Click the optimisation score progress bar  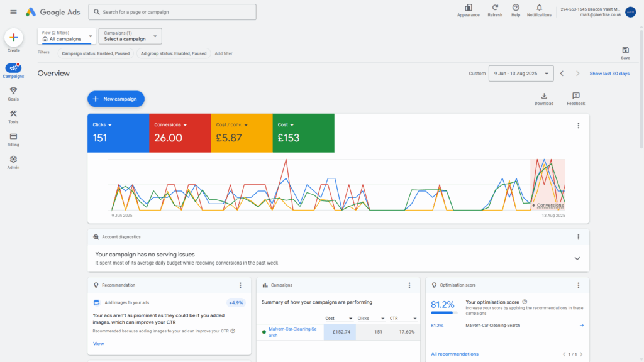444,313
